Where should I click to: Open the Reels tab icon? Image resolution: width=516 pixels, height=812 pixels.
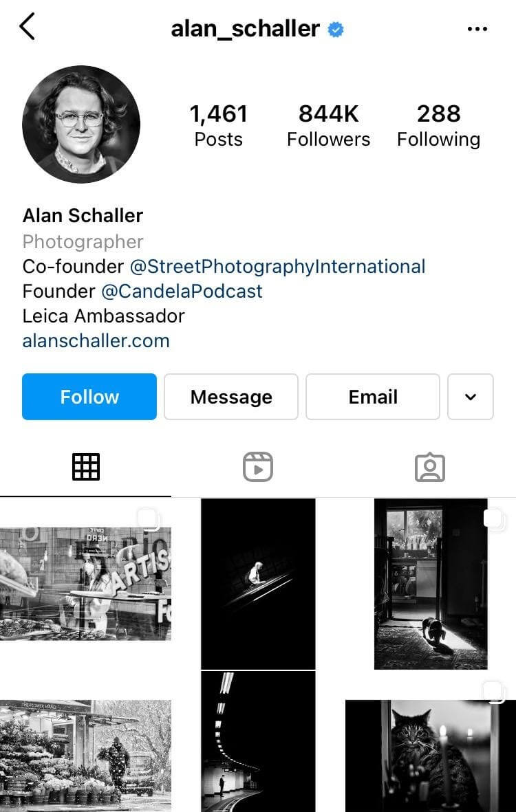pos(258,467)
